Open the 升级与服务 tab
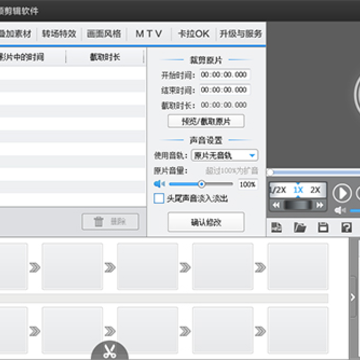360x360 pixels. click(241, 34)
